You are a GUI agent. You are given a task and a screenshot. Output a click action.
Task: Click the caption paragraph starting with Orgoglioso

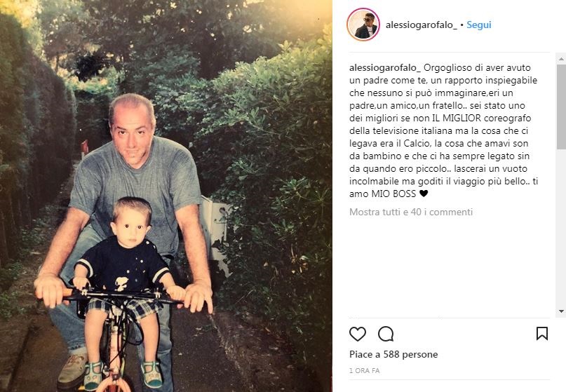(444, 130)
